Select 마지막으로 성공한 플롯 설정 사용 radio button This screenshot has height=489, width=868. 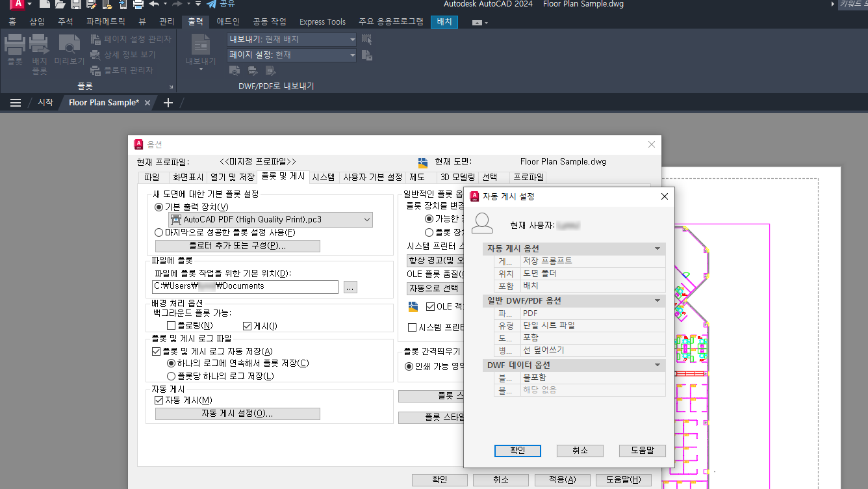click(159, 232)
